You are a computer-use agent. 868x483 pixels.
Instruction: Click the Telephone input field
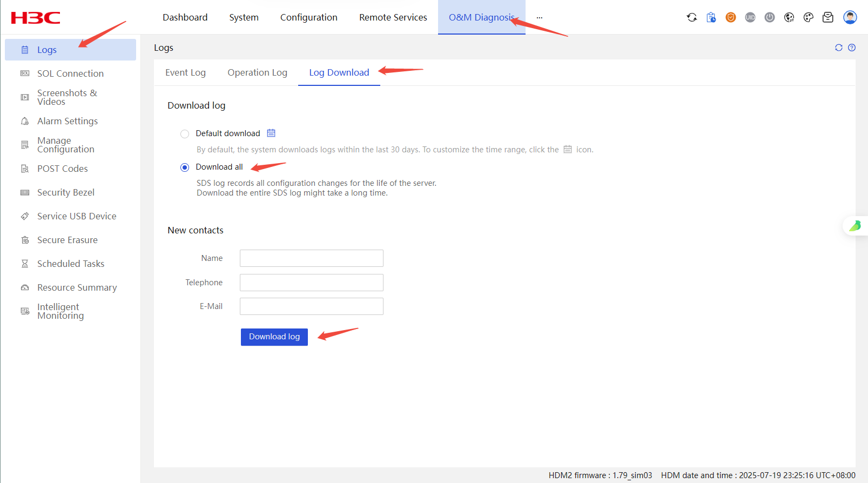[x=311, y=283]
